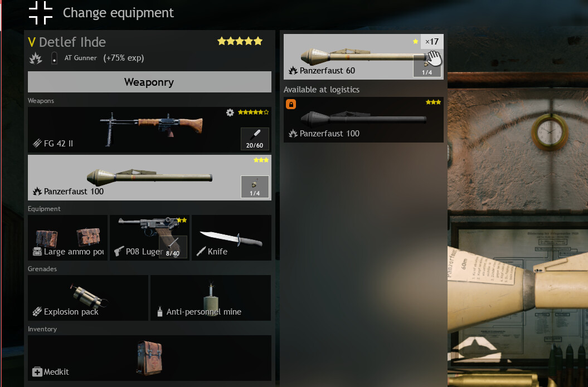Select the equipped Panzerfaust 100 slot

[149, 178]
